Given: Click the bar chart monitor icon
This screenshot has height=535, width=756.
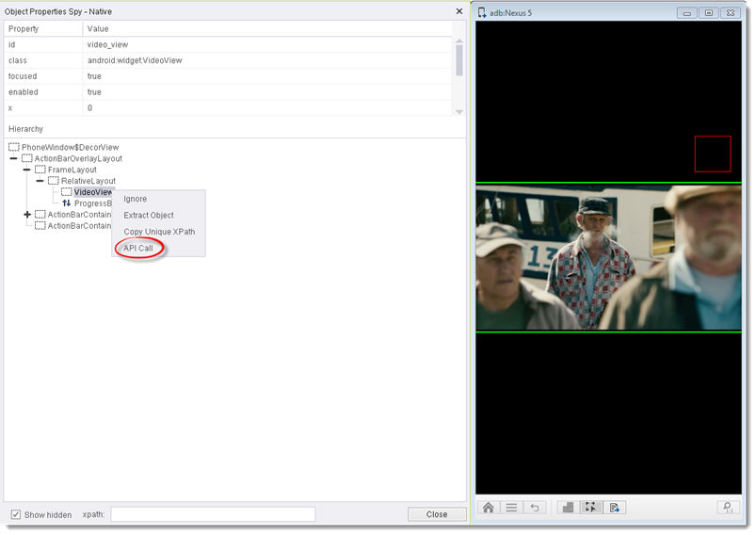Looking at the screenshot, I should coord(567,507).
